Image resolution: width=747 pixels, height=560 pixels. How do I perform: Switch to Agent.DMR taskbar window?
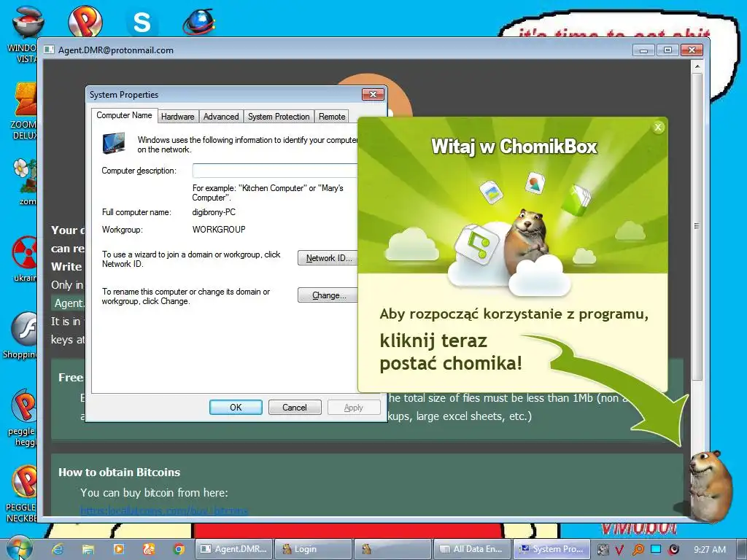point(234,549)
